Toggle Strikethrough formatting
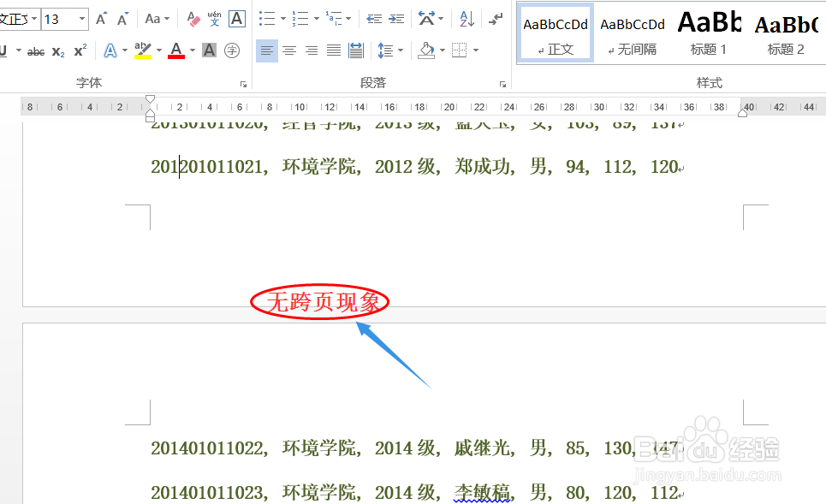826x504 pixels. (x=37, y=50)
